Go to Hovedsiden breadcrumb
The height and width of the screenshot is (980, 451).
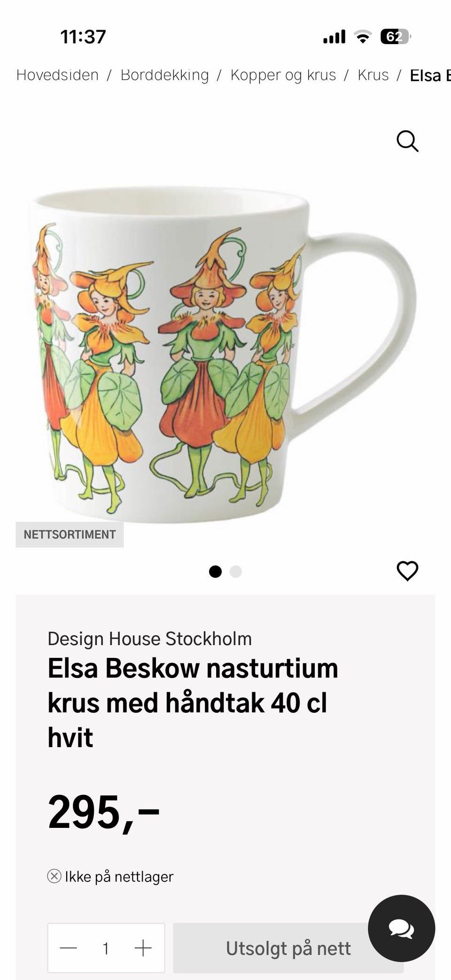click(x=57, y=75)
